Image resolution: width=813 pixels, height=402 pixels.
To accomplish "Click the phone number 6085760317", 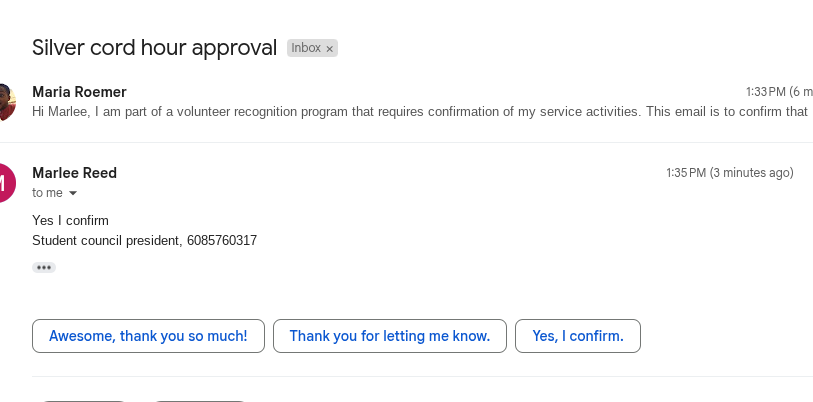I will pos(222,240).
